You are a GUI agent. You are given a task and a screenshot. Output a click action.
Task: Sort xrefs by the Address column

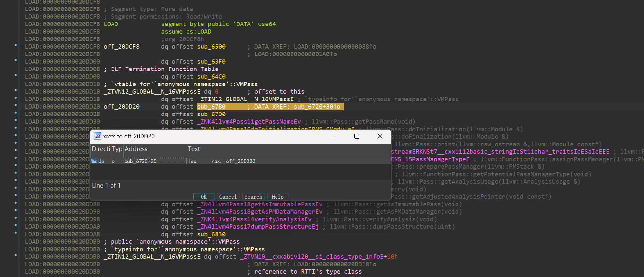pos(154,149)
